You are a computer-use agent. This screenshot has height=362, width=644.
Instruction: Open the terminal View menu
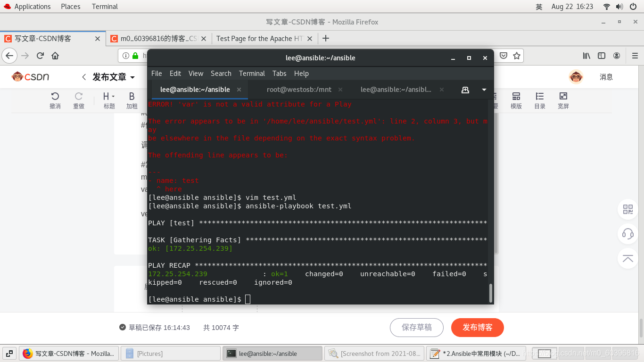(196, 74)
